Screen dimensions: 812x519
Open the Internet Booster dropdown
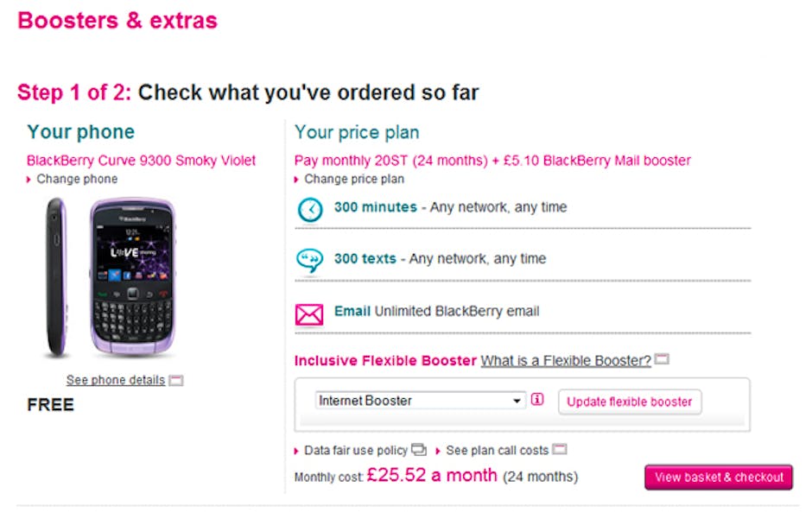pyautogui.click(x=421, y=401)
